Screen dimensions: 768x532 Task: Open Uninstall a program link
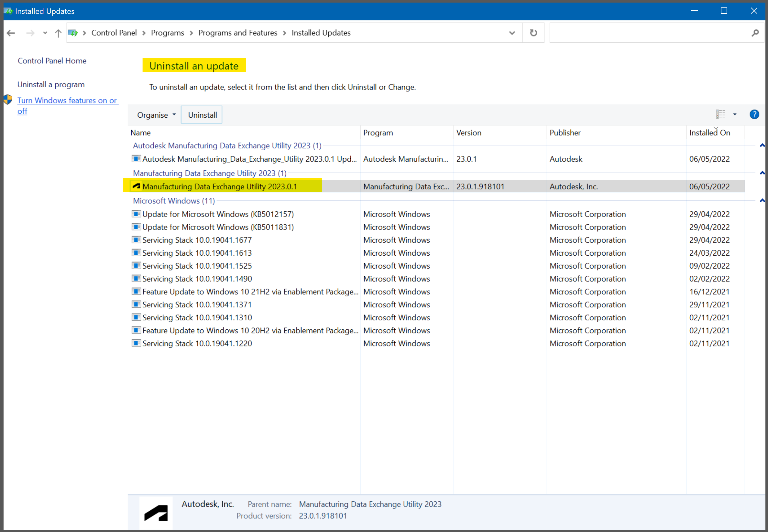(x=51, y=84)
